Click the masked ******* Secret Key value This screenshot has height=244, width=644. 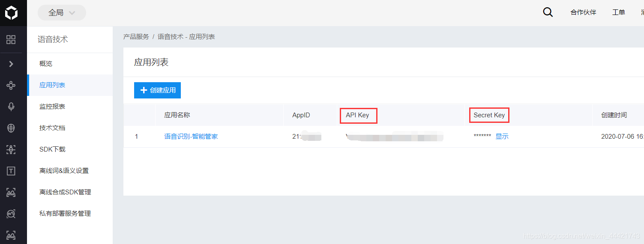(x=482, y=137)
